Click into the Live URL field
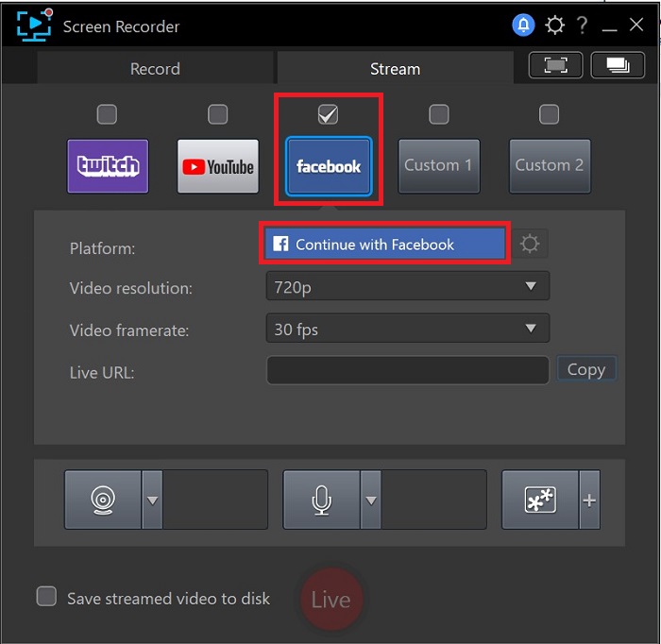This screenshot has width=661, height=644. click(408, 370)
